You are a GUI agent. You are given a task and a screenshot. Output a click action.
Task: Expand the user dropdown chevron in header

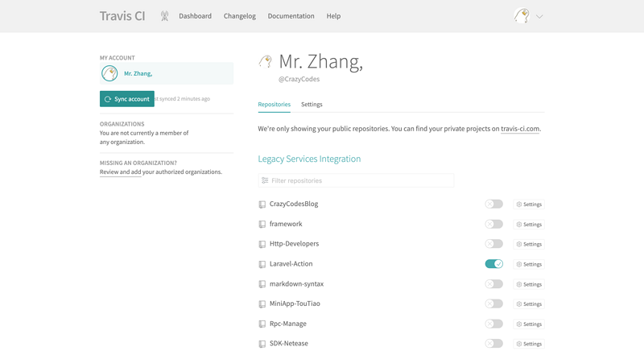pos(539,17)
